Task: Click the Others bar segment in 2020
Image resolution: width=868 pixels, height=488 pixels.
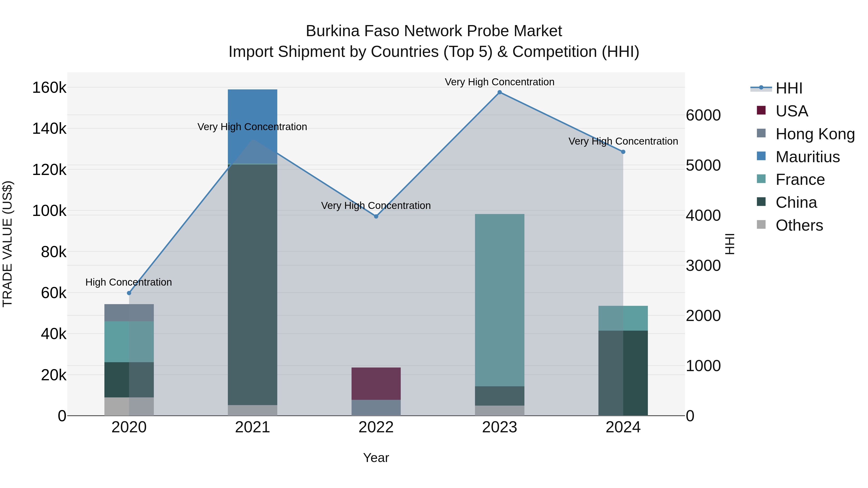Action: (129, 407)
